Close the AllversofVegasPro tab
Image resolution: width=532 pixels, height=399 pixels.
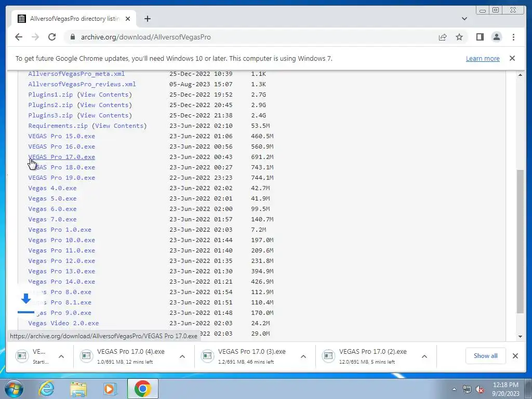click(128, 19)
